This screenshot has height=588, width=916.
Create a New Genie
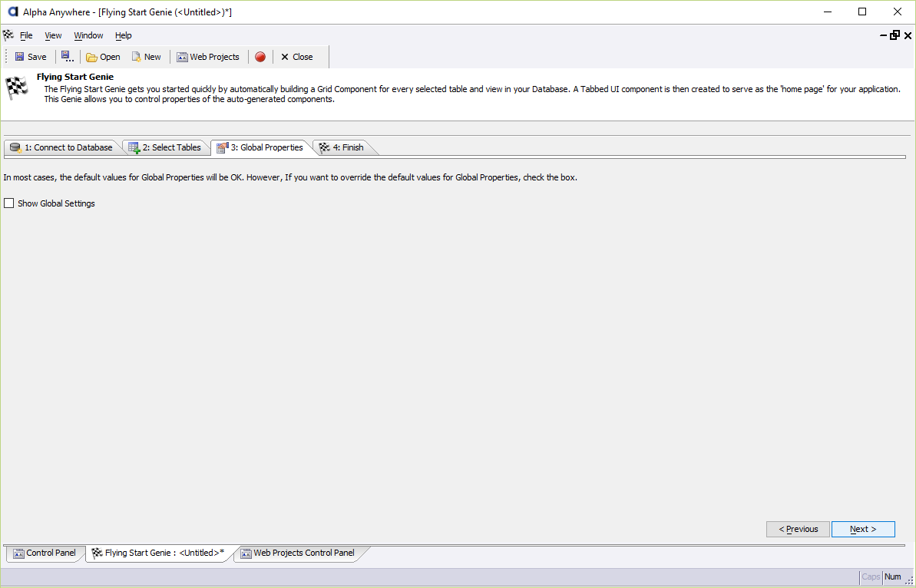click(146, 57)
